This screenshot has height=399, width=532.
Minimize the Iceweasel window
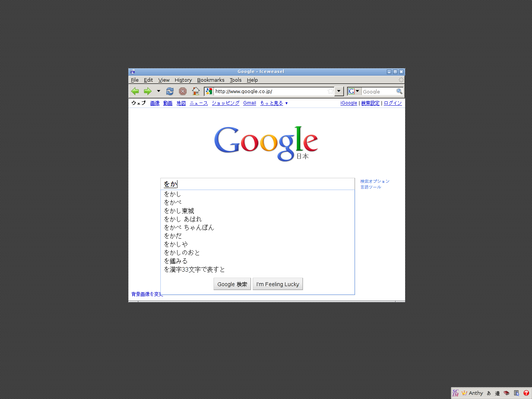tap(389, 71)
